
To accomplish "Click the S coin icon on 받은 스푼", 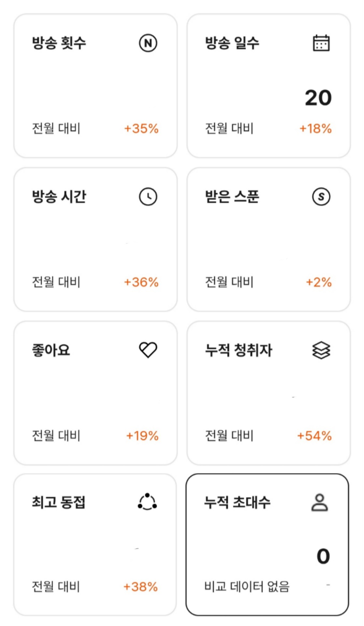I will tap(321, 197).
